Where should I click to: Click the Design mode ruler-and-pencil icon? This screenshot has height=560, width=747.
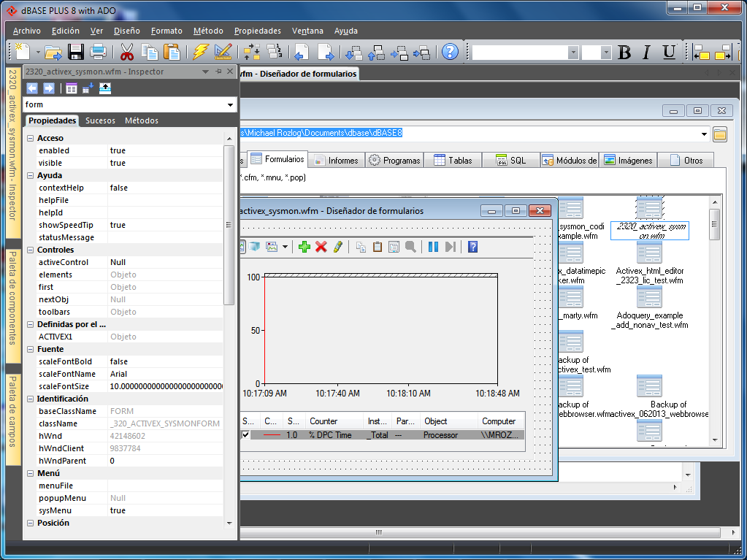point(223,51)
